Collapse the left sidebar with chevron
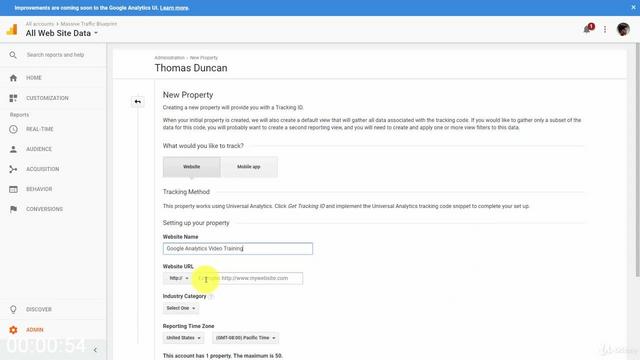Viewport: 640px width, 360px height. click(95, 350)
